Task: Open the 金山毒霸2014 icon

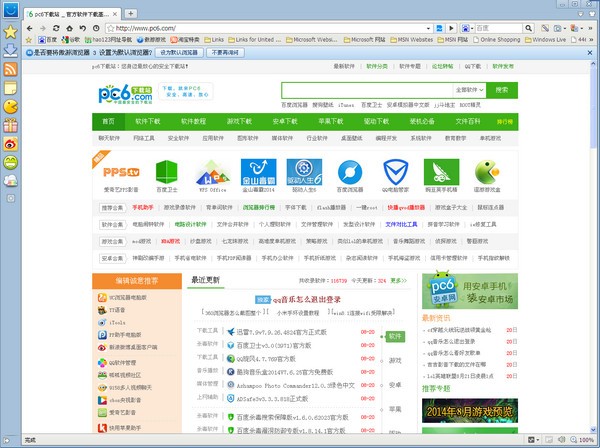Action: tap(258, 172)
